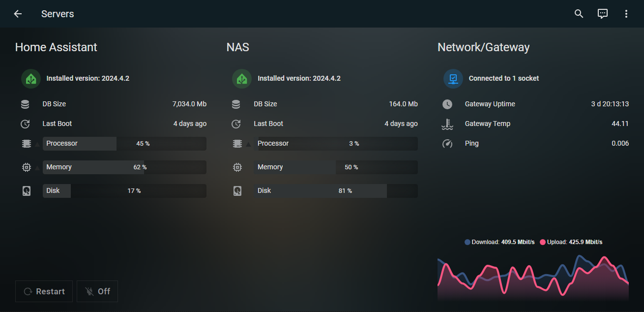
Task: Click the "Servers" page title
Action: point(58,14)
